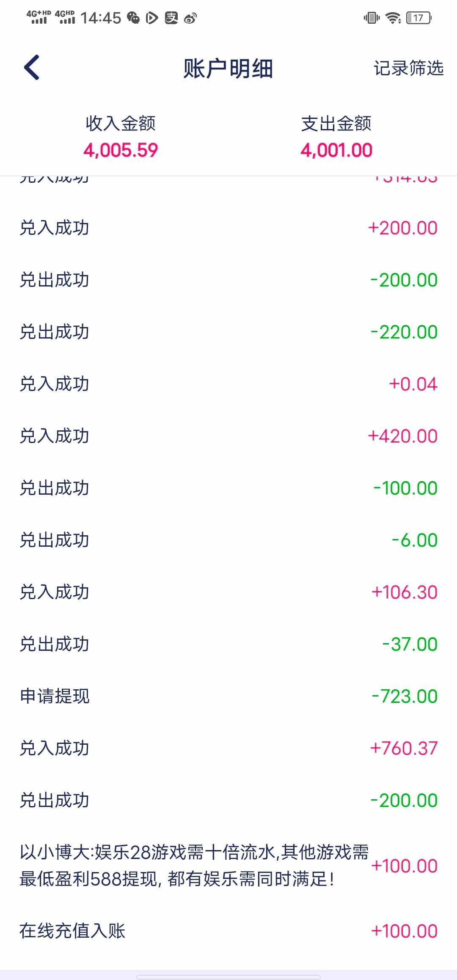This screenshot has height=980, width=457.
Task: Tap the Weibo icon in status bar
Action: click(x=190, y=18)
